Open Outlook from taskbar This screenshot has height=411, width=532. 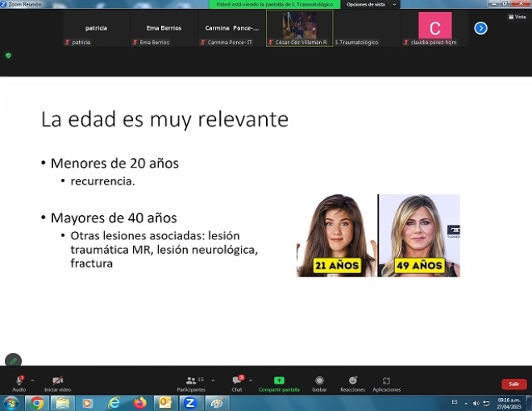coord(165,403)
